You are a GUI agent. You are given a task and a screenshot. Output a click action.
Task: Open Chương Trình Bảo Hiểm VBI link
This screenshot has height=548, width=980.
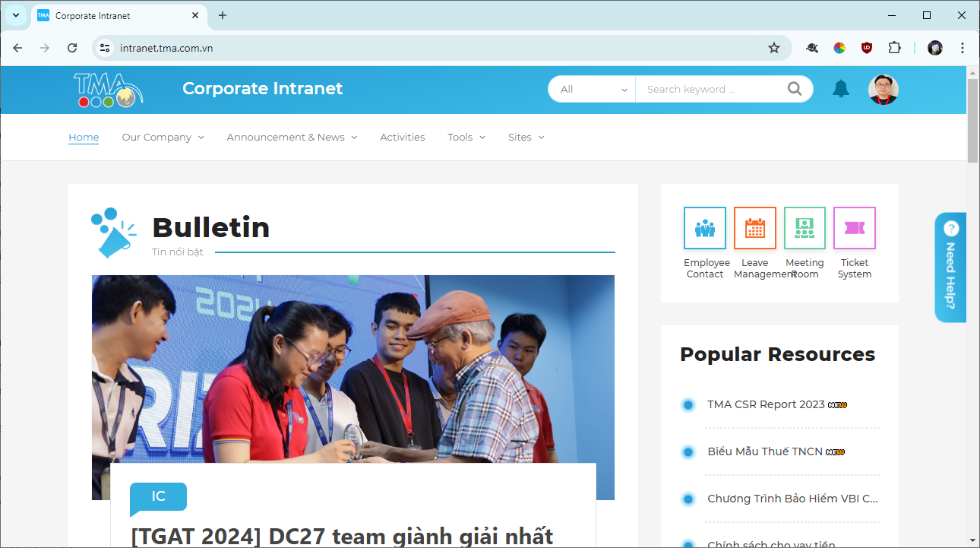coord(792,499)
